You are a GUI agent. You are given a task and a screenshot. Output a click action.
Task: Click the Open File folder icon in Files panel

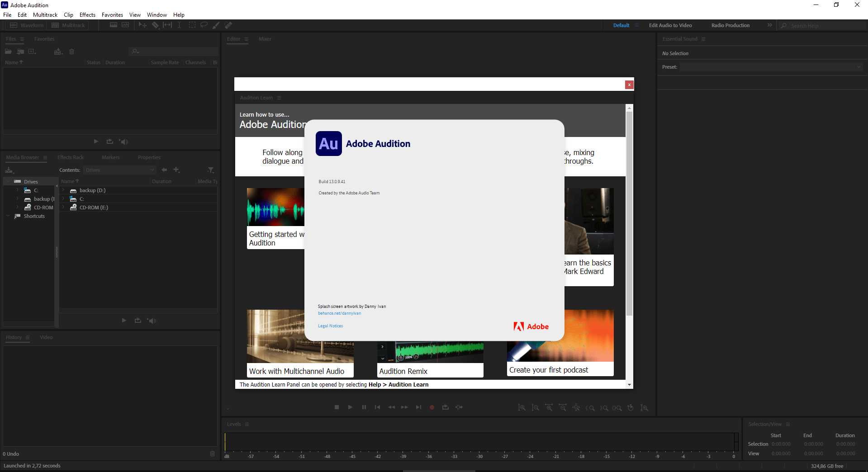(8, 52)
